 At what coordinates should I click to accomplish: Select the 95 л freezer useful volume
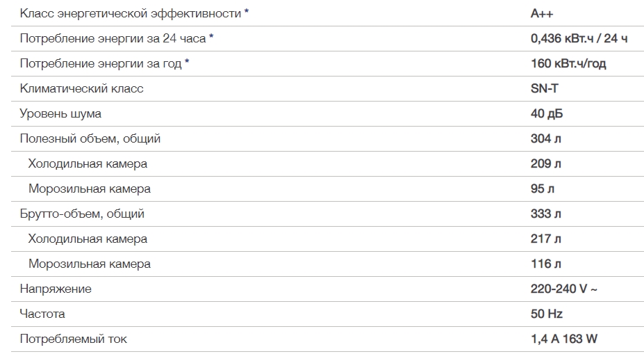542,189
